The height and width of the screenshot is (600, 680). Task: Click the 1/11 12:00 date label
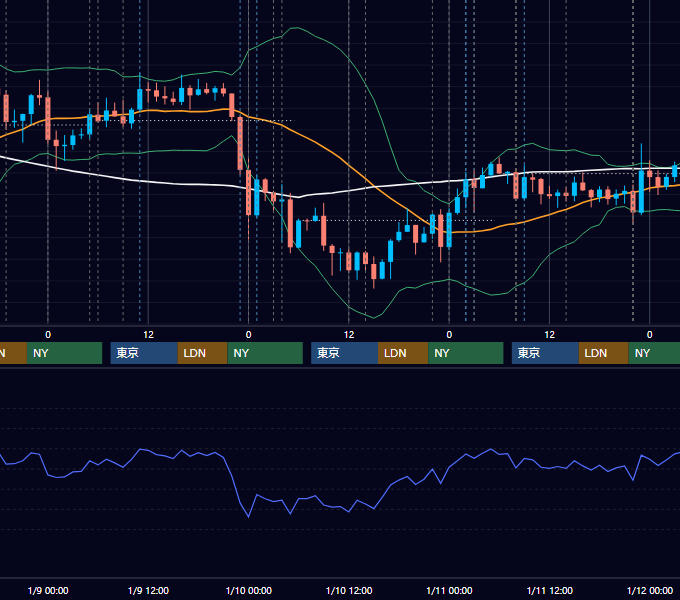(549, 590)
